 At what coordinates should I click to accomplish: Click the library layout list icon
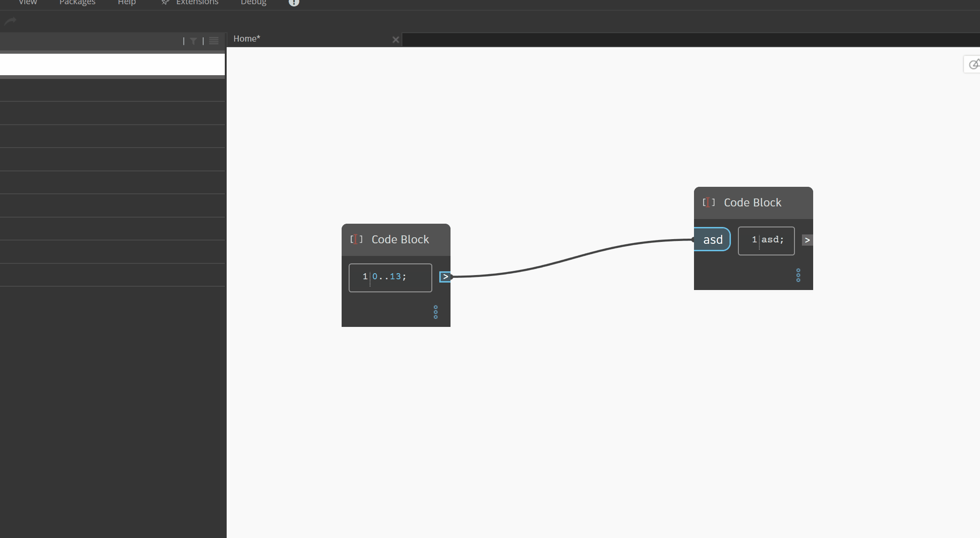(214, 41)
